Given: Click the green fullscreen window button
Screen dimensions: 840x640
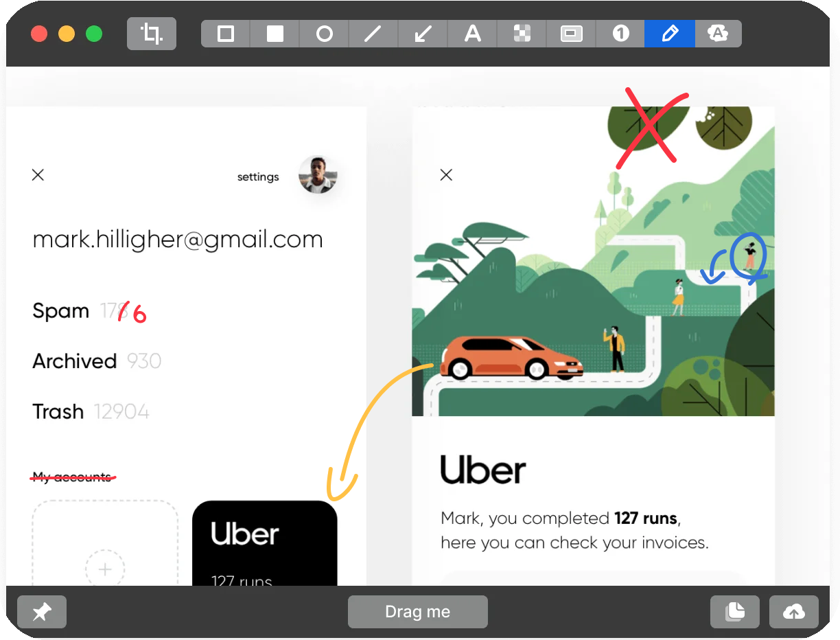Looking at the screenshot, I should coord(94,34).
